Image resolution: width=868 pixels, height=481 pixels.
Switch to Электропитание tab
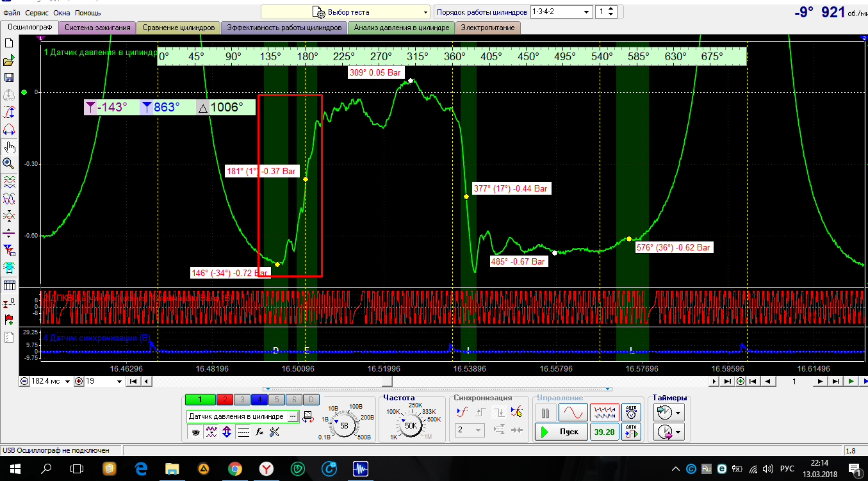tap(487, 28)
